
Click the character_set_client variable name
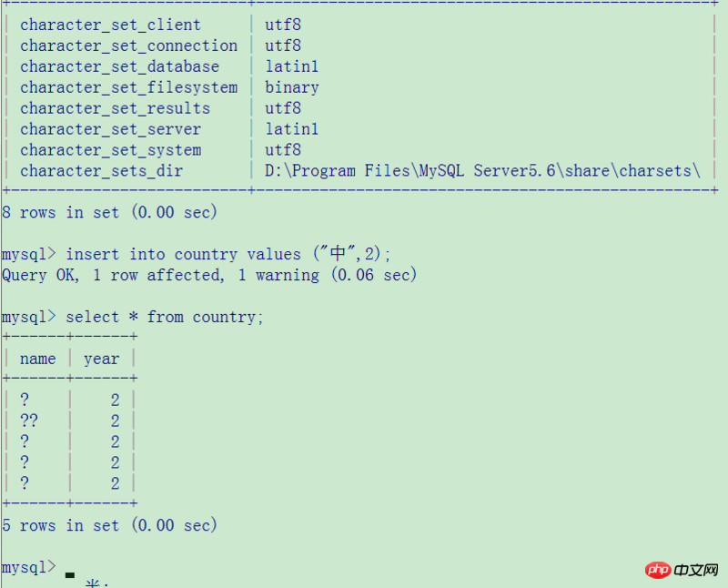tap(110, 25)
